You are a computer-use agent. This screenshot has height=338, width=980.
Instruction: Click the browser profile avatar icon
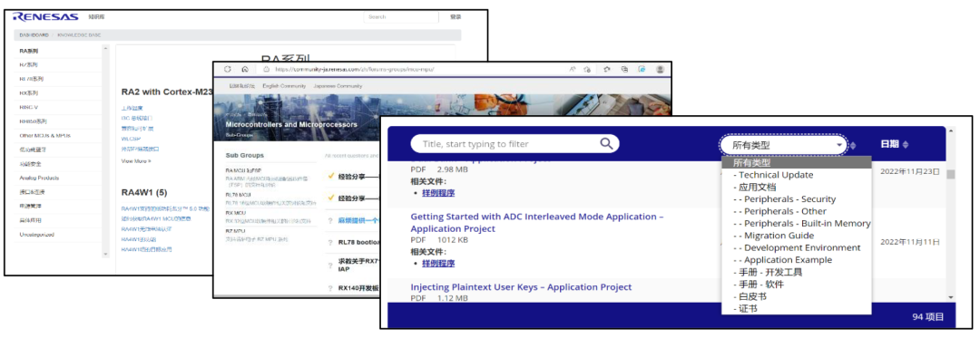coord(660,69)
